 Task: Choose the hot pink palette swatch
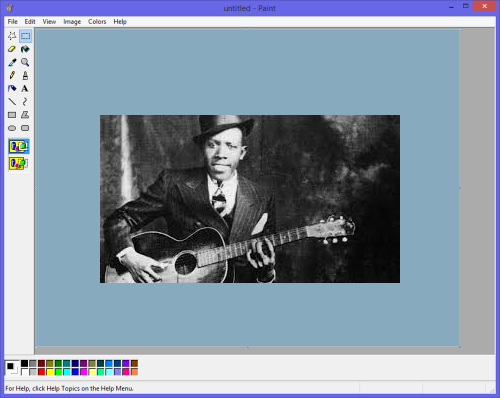coord(126,372)
